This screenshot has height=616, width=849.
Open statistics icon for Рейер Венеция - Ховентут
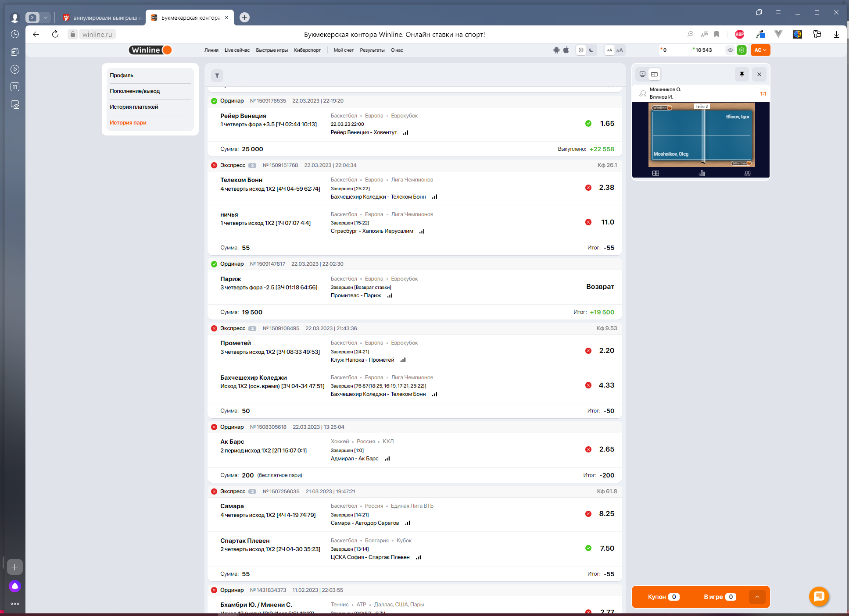tap(406, 132)
